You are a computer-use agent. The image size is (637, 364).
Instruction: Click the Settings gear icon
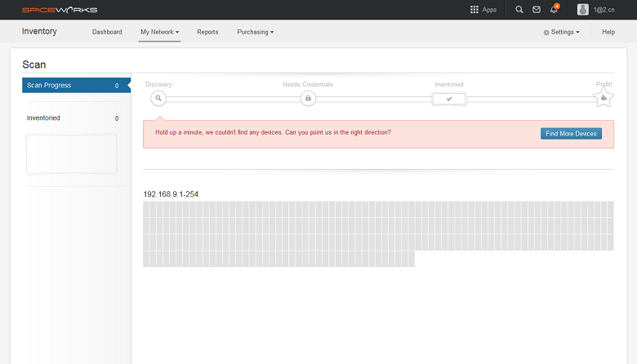[x=546, y=33]
